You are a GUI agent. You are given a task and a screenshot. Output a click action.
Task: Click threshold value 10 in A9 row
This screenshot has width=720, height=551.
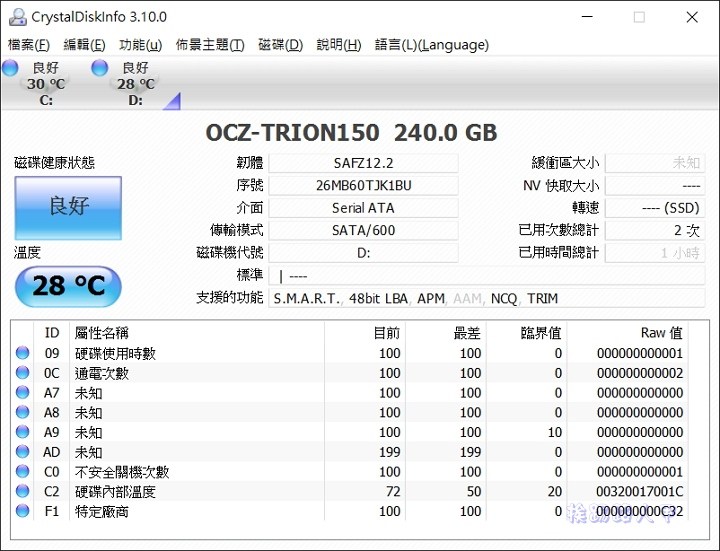(554, 432)
